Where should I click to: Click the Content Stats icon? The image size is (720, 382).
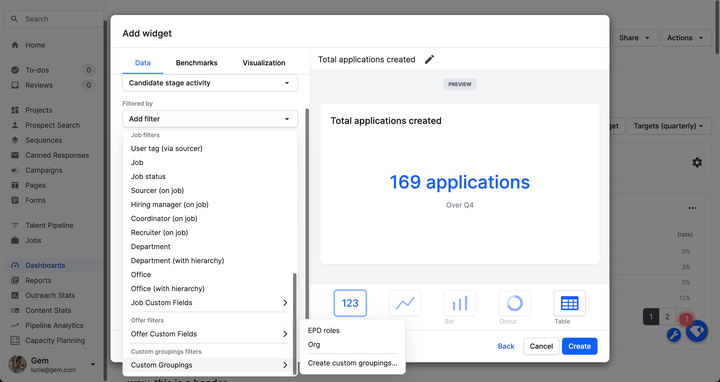click(15, 310)
